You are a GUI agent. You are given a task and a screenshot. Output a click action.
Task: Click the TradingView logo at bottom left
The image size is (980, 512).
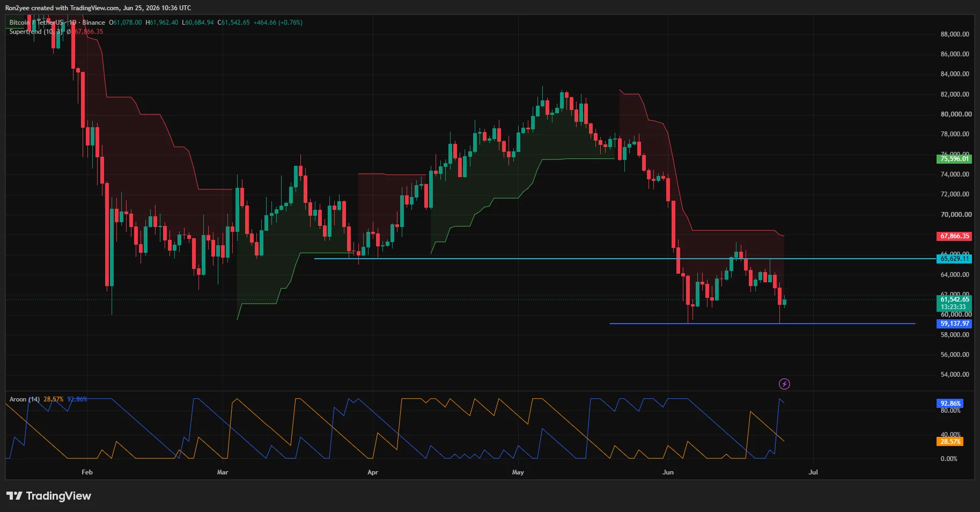click(x=49, y=496)
